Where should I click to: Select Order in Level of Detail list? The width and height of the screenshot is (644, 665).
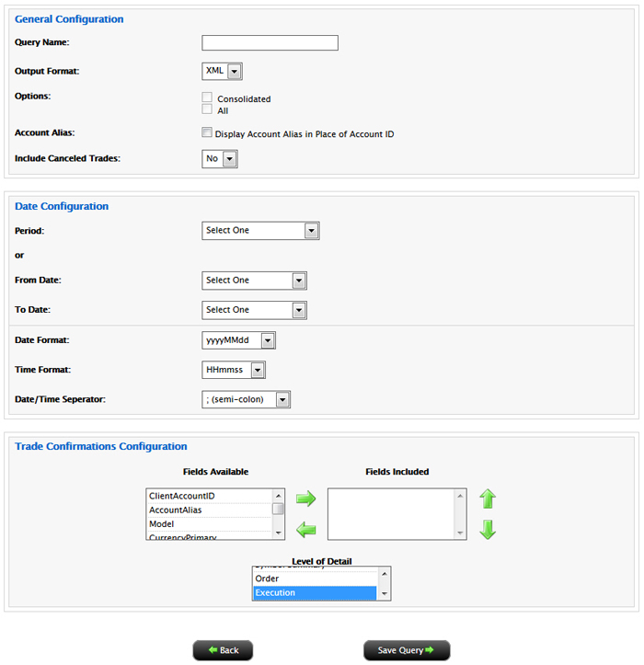tap(315, 579)
